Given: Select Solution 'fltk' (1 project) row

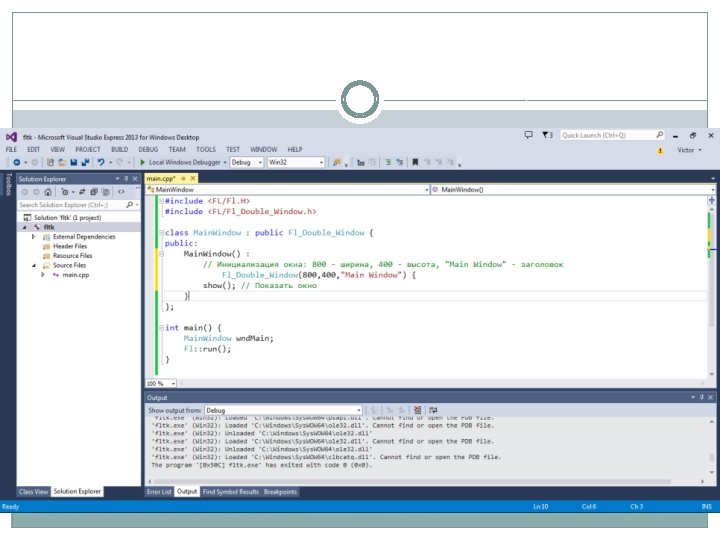Looking at the screenshot, I should click(x=67, y=218).
